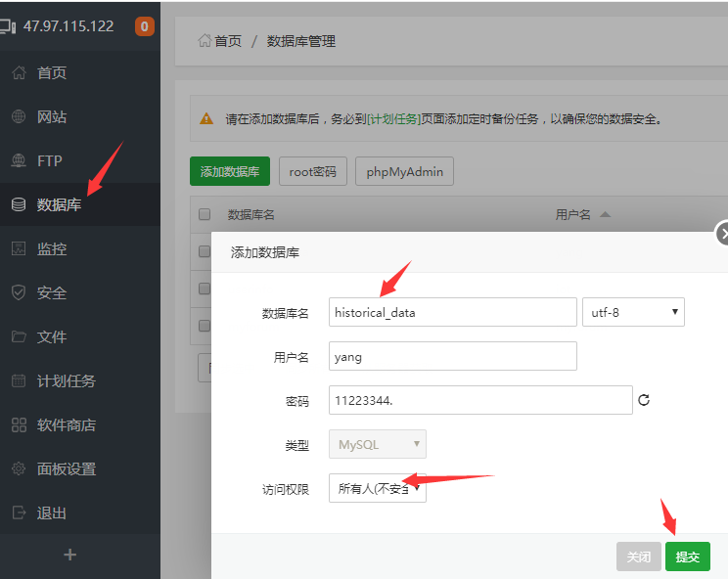Click the monitoring chart icon beside 监控
728x579 pixels.
(19, 248)
